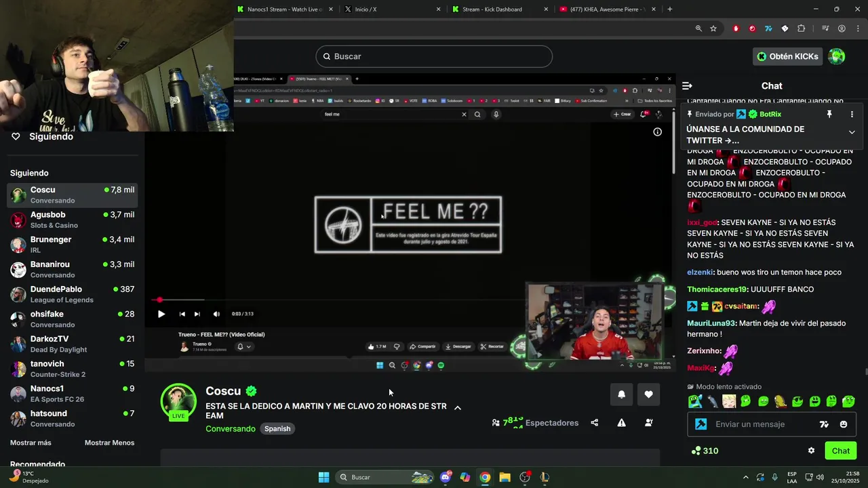
Task: Click the Buscar search box on Kick
Action: (434, 56)
